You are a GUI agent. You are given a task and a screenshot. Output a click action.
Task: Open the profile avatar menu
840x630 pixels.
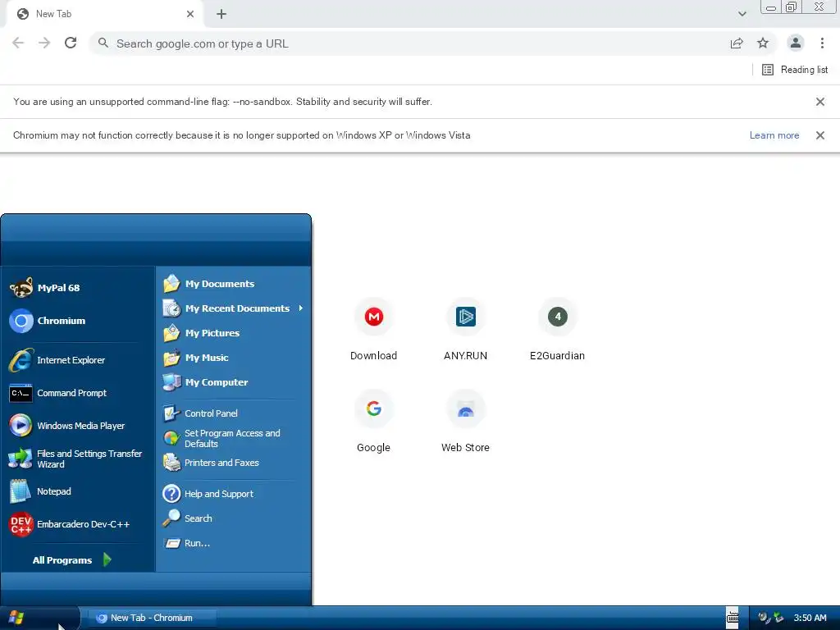pyautogui.click(x=796, y=43)
